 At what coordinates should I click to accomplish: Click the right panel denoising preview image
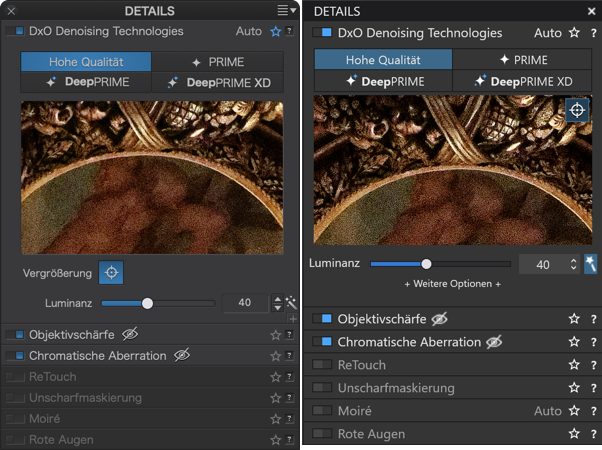(x=453, y=170)
